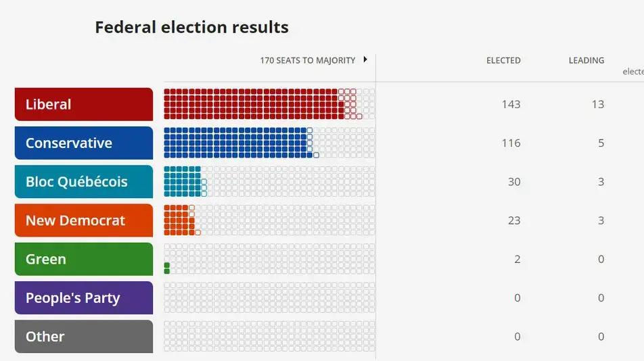Click Conservative elected count 116
The height and width of the screenshot is (361, 644).
[511, 143]
